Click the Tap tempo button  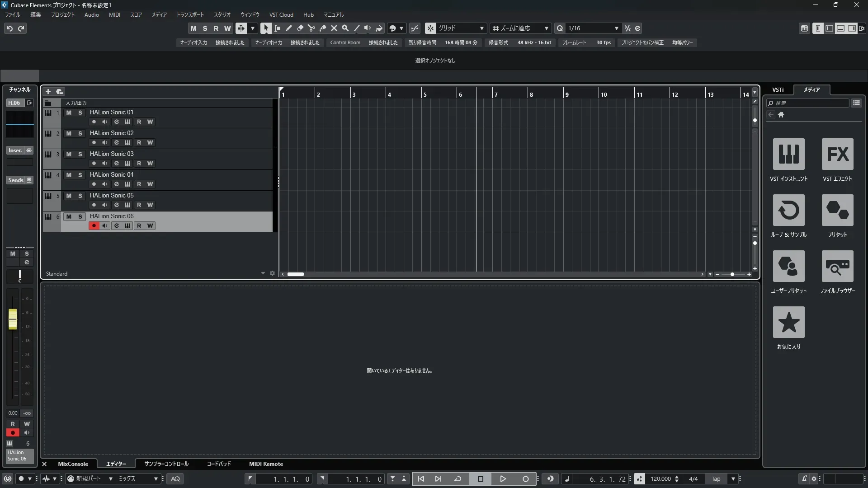coord(716,479)
